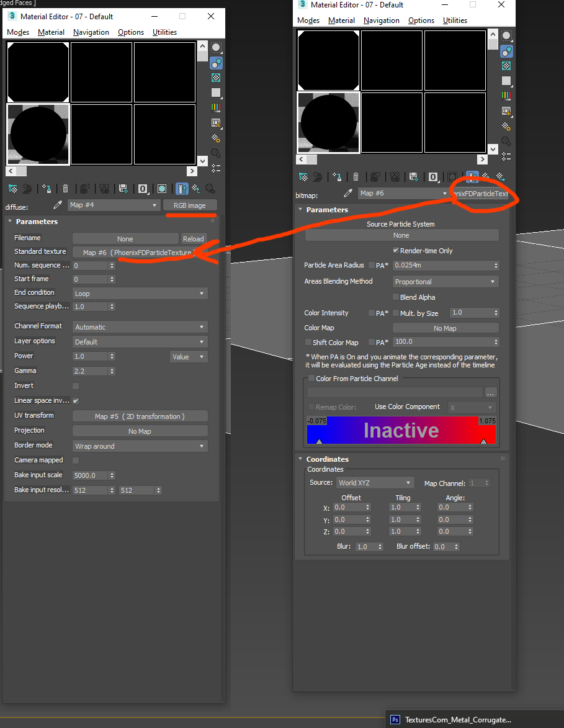
Task: Enable Shift Color Map checkbox
Action: tap(308, 342)
